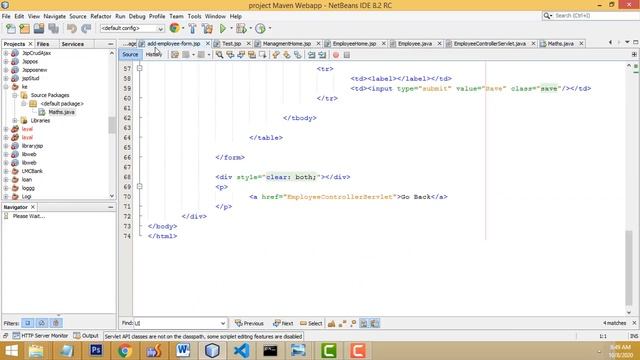Click the Redo arrow icon

pos(86,29)
